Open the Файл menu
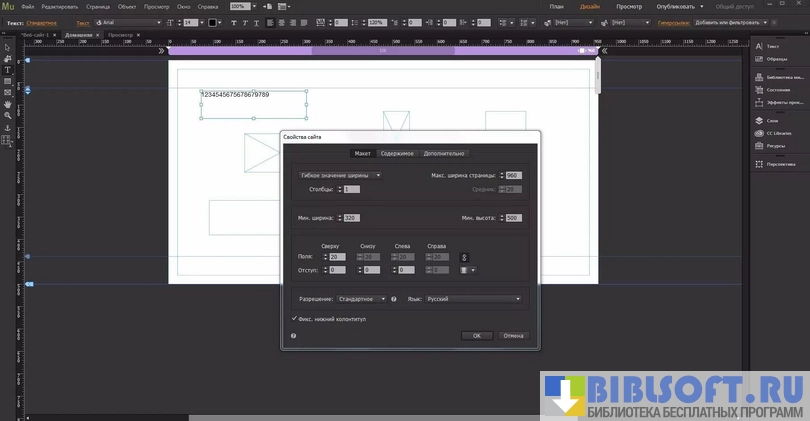This screenshot has width=810, height=421. (x=28, y=6)
